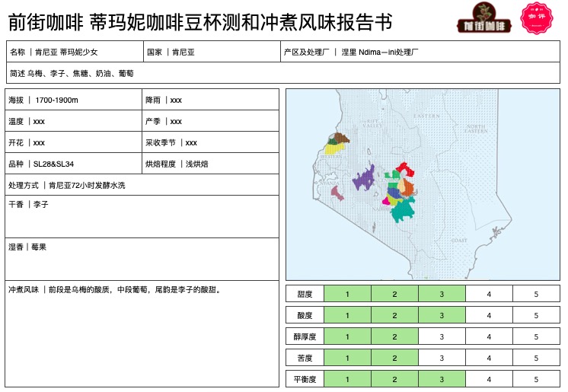This screenshot has height=392, width=568.
Task: Click the 甜度 row label
Action: [305, 294]
